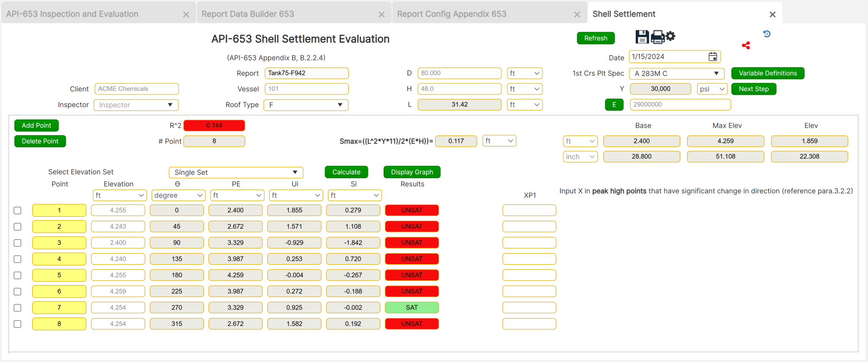Open the date picker calendar icon
868x362 pixels.
[713, 57]
